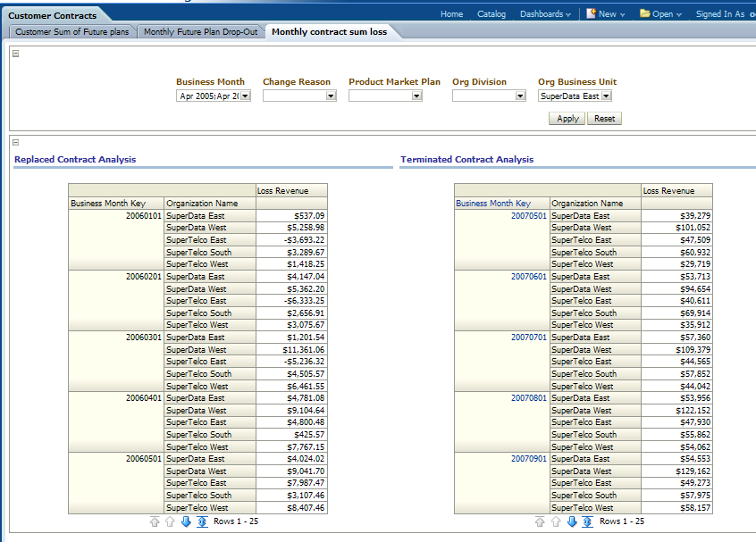Click the 20070501 business month key link
The width and height of the screenshot is (756, 542).
tap(528, 216)
